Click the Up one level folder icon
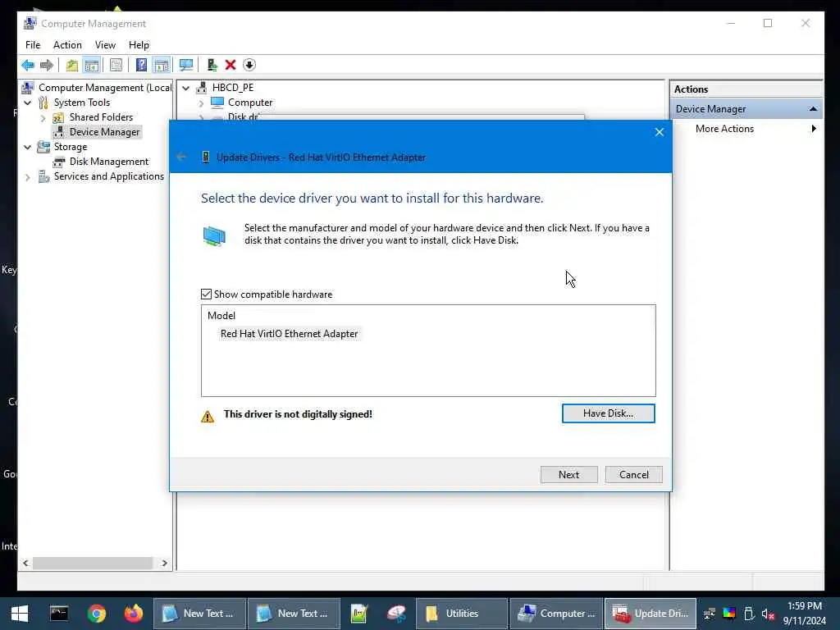The image size is (840, 630). [72, 66]
